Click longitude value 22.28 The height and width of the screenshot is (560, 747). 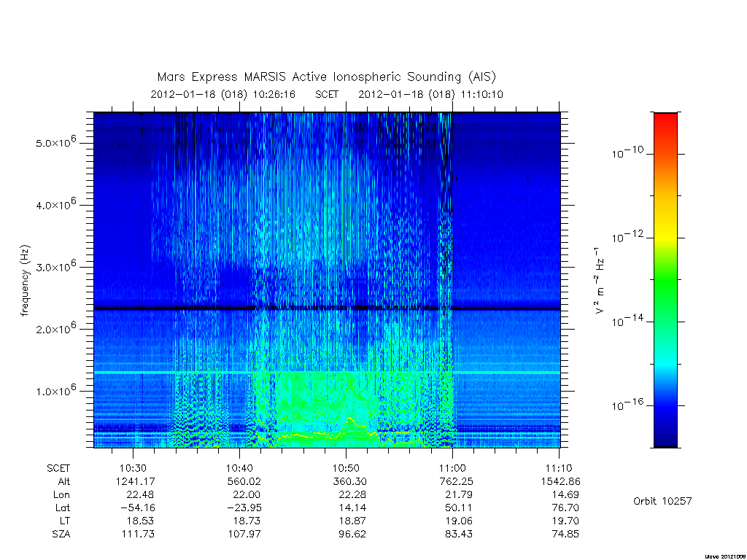coord(353,495)
